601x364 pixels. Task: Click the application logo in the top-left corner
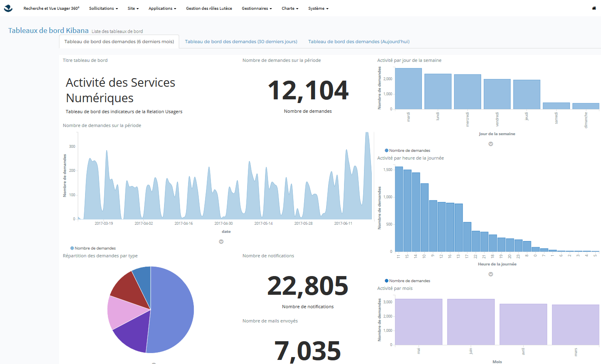pos(8,8)
